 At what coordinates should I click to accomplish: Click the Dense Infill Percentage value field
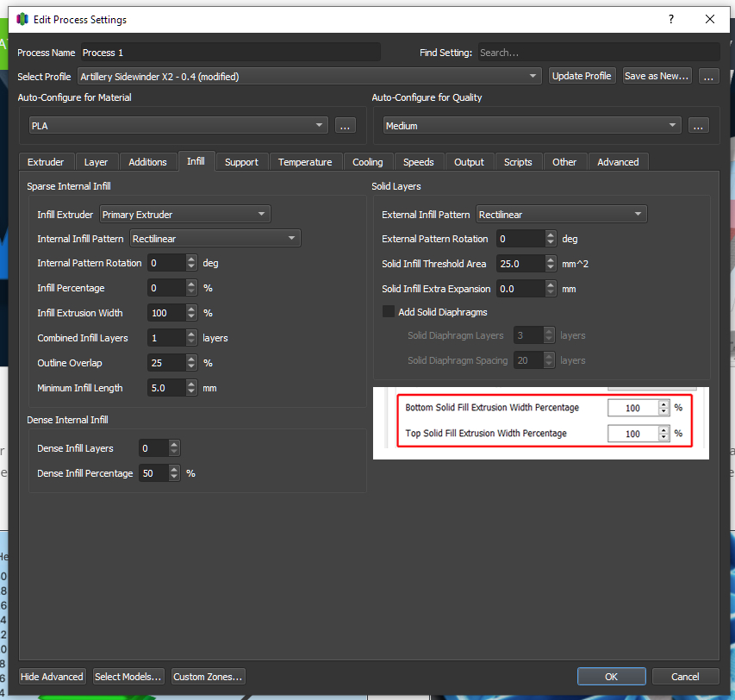(x=153, y=473)
